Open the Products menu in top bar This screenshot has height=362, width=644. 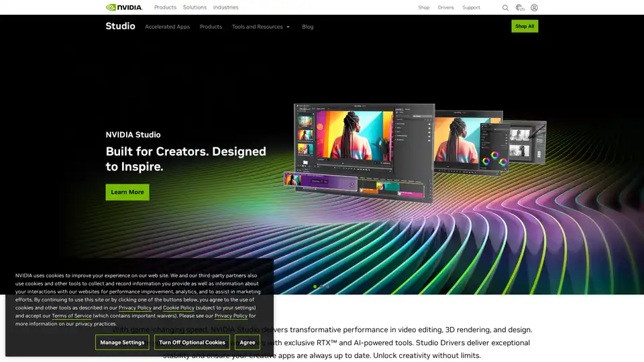click(x=165, y=7)
